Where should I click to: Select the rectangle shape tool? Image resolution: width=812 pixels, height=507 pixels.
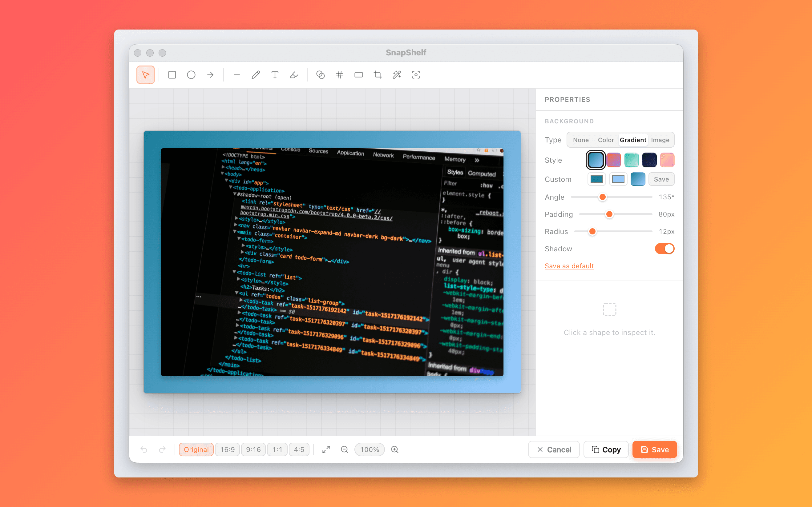click(x=172, y=75)
